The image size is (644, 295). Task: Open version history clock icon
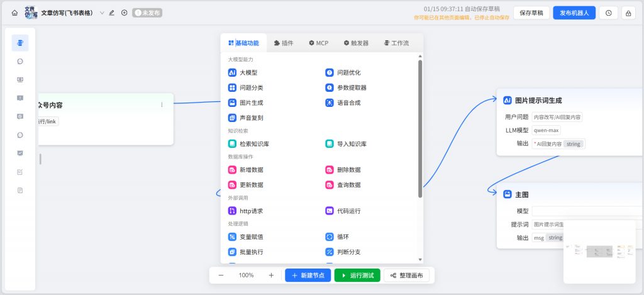pos(609,13)
